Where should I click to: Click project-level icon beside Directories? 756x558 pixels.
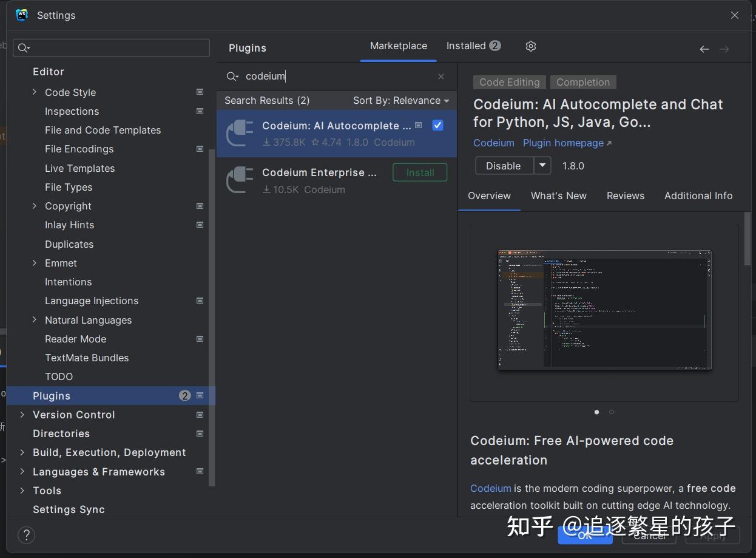(x=200, y=434)
